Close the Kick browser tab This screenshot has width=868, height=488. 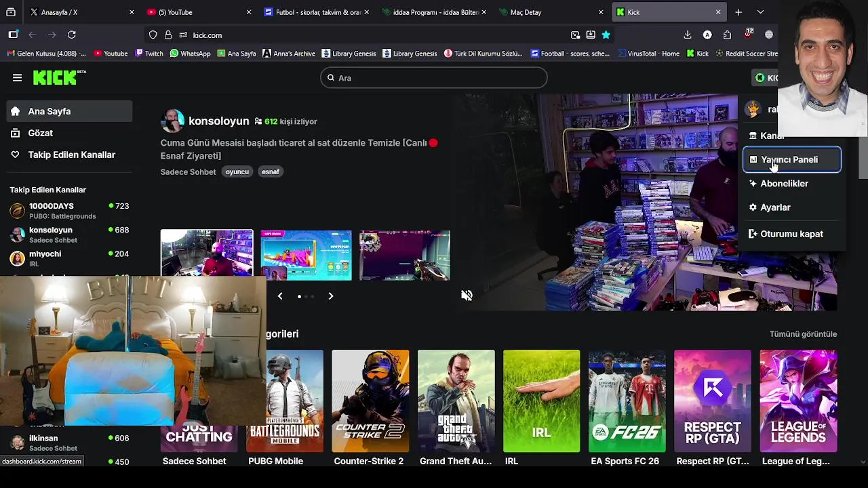click(718, 12)
